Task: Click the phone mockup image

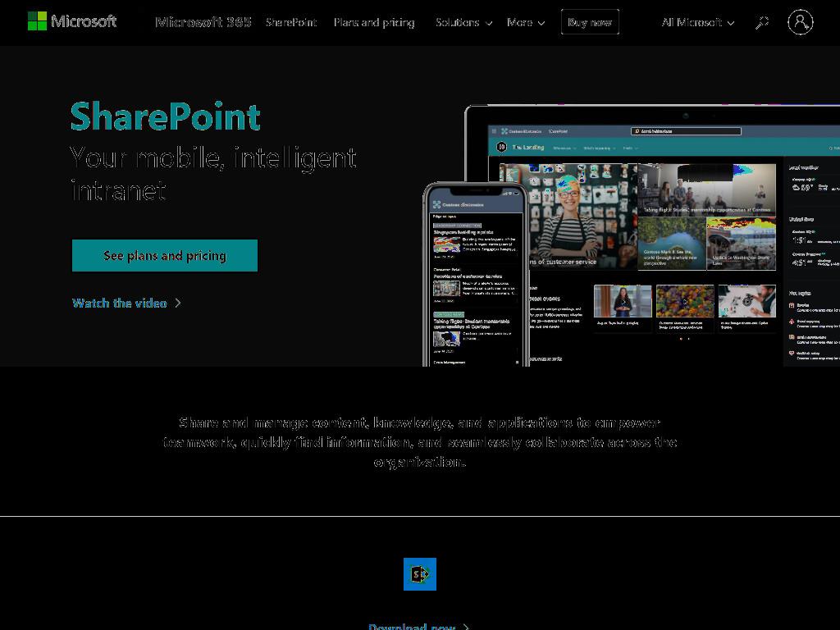Action: pyautogui.click(x=477, y=275)
